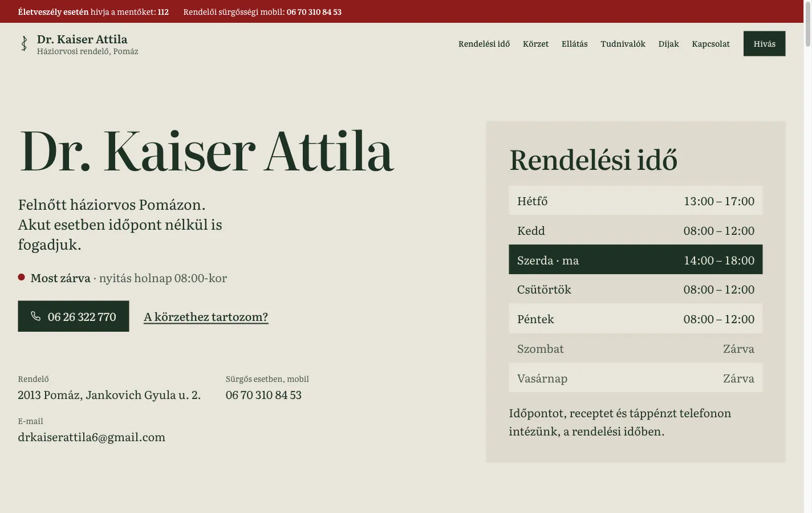Go to the Körzet navigation link
The width and height of the screenshot is (812, 513).
pos(535,44)
